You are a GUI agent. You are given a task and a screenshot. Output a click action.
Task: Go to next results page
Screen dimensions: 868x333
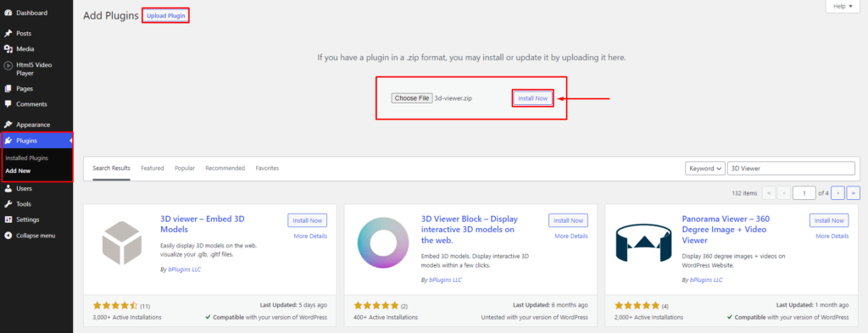[838, 192]
